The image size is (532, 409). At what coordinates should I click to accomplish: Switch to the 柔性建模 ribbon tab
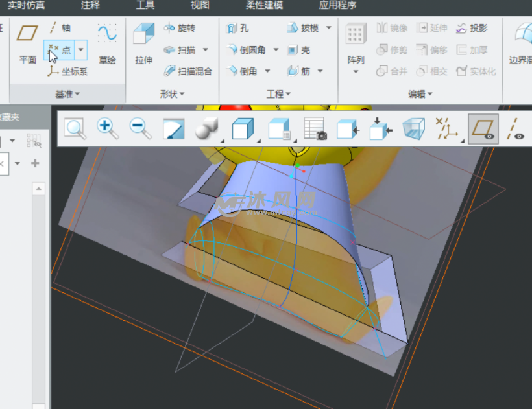click(x=264, y=5)
